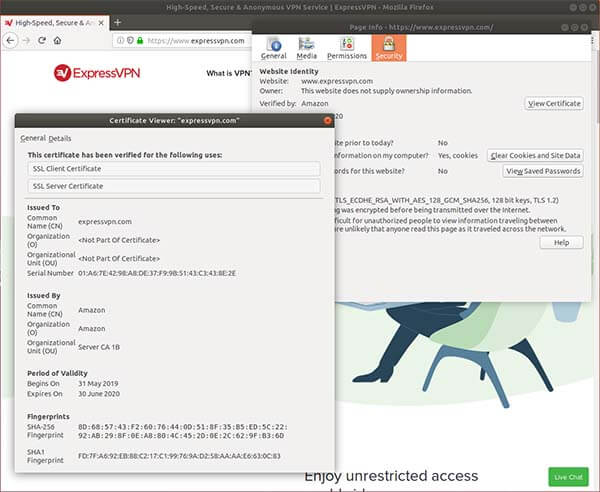
Task: Open View Saved Passwords
Action: pos(543,171)
